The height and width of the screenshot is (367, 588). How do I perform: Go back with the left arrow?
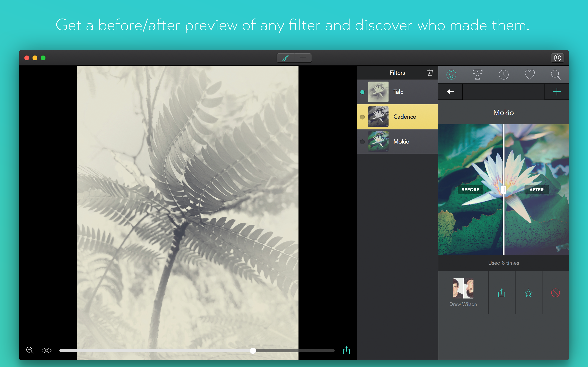coord(450,92)
